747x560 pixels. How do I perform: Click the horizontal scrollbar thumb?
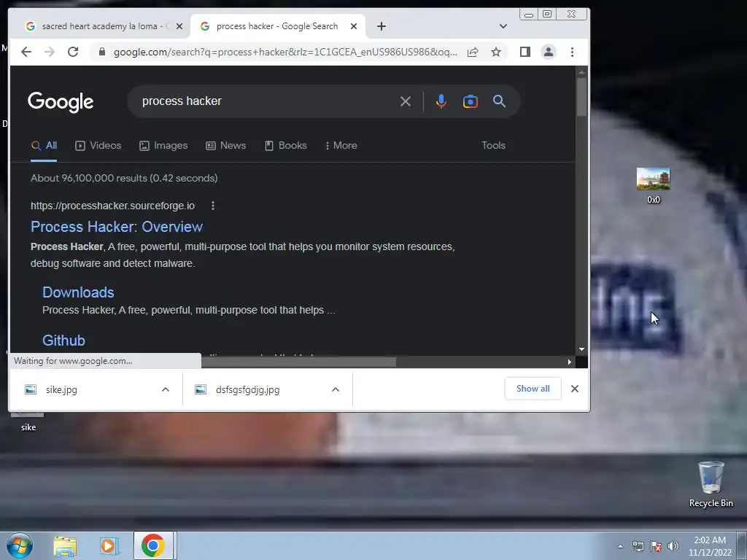[298, 362]
